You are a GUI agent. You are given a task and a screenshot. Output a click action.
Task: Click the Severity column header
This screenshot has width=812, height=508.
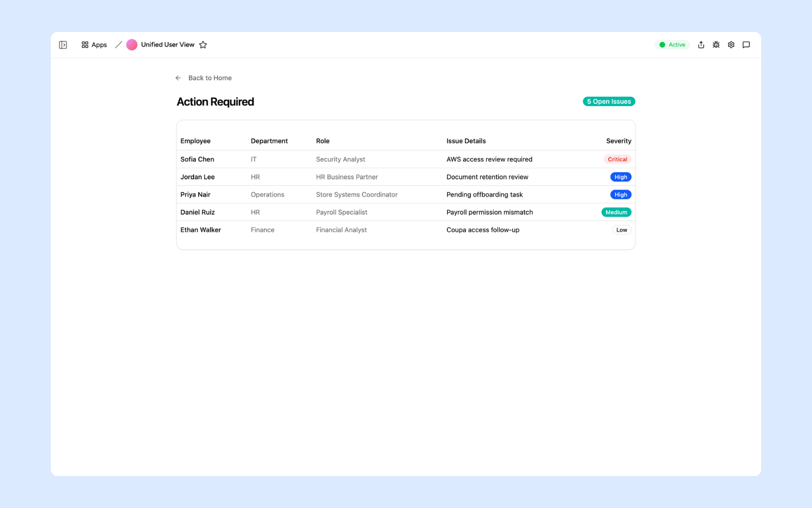pos(619,141)
